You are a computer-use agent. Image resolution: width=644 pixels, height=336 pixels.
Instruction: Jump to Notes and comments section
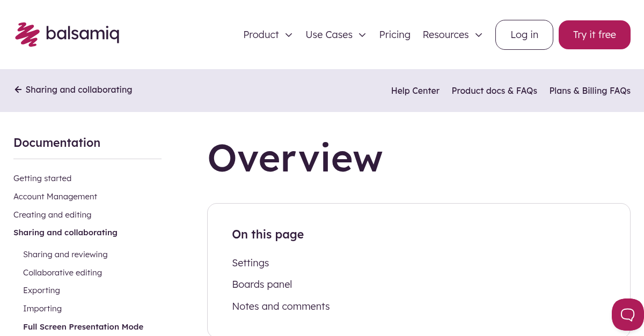[x=281, y=307]
